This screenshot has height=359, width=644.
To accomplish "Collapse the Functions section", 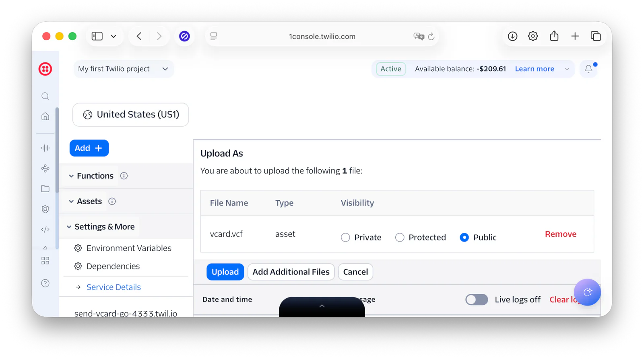I will [71, 176].
